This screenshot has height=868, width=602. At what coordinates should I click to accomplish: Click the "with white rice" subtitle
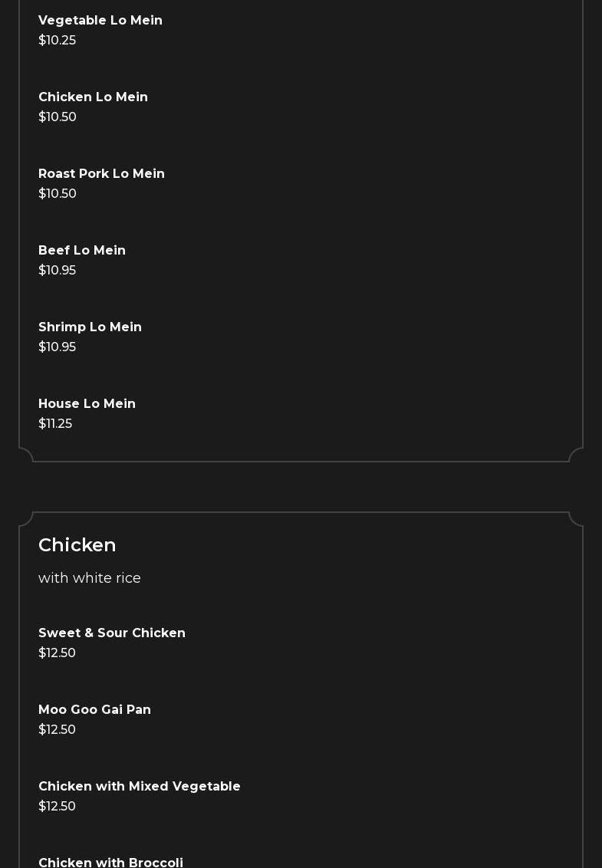point(90,578)
